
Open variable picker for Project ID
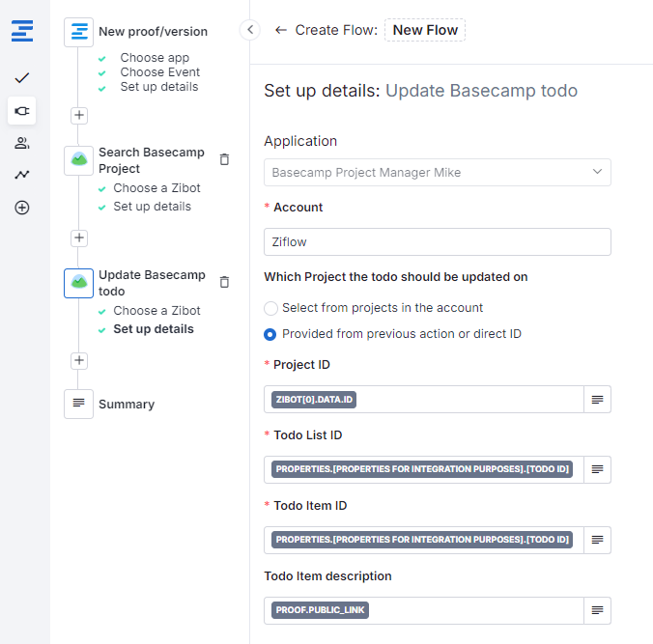(x=597, y=400)
